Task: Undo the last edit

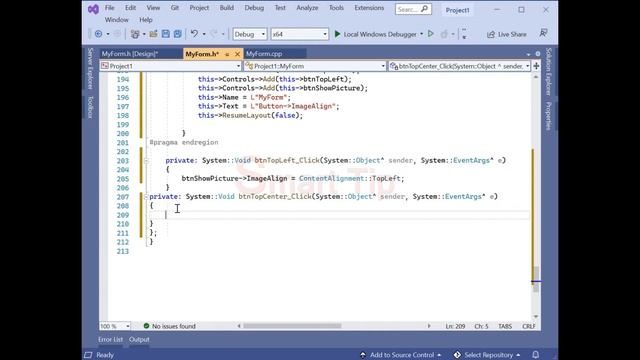Action: pos(194,34)
